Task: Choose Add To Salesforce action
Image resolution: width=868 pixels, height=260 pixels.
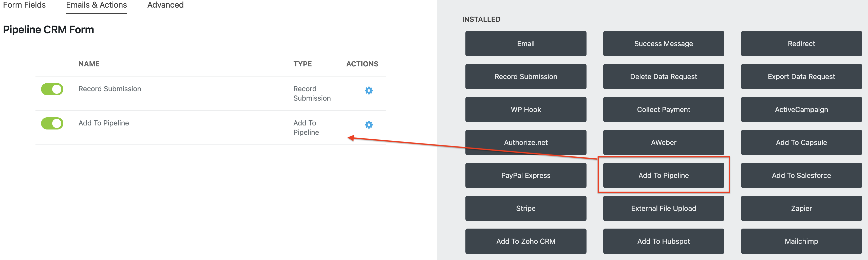Action: (x=801, y=175)
